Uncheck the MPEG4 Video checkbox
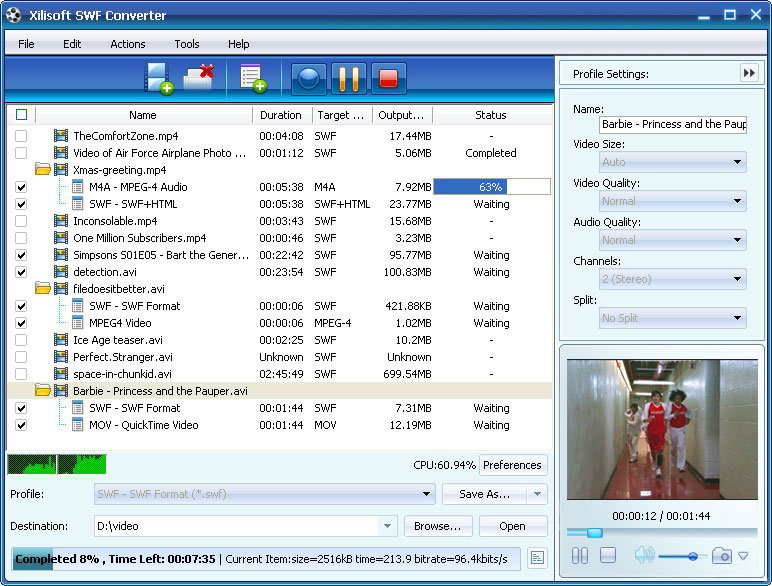Screen dimensions: 772x586 [21, 323]
